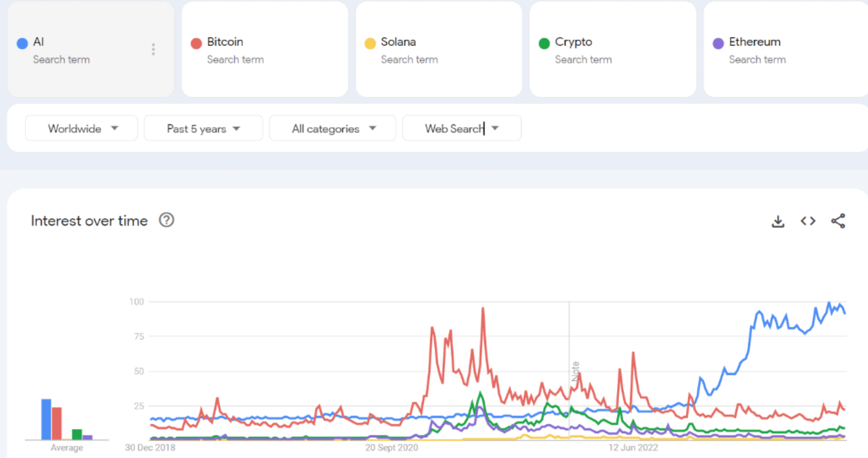Click the 30 Dec 2018 axis label

150,448
